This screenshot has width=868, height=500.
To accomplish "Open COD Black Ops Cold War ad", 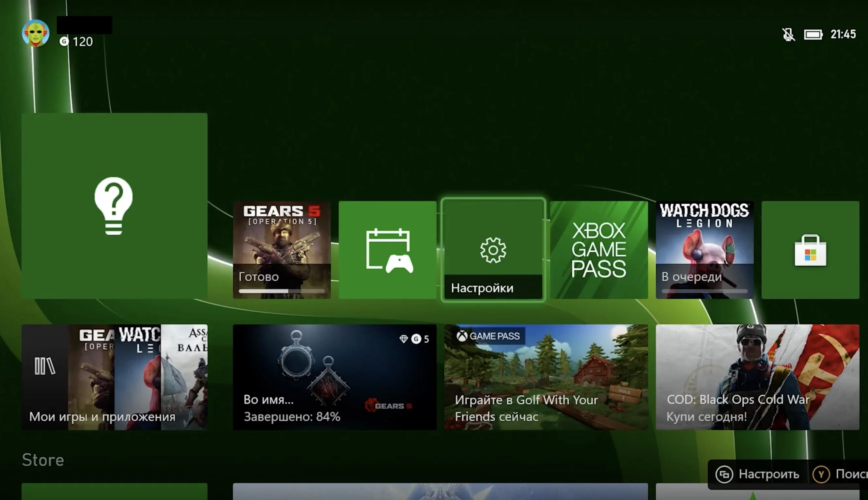I will (x=757, y=377).
